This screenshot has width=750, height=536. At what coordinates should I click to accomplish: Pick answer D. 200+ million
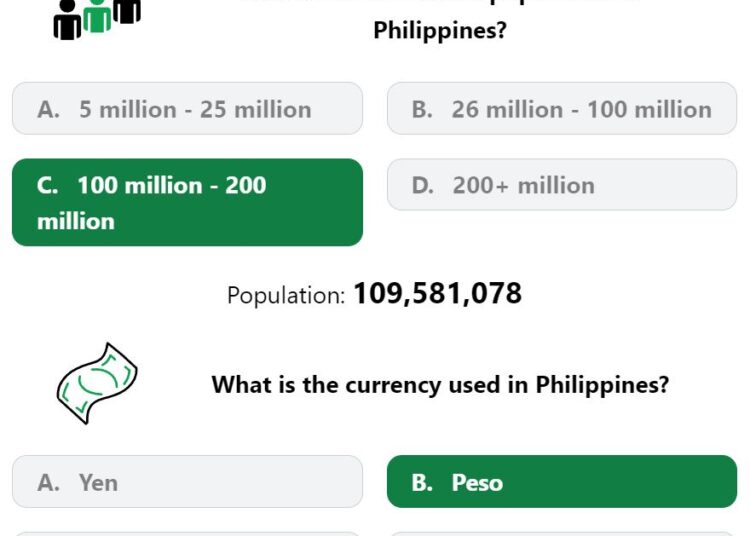562,185
